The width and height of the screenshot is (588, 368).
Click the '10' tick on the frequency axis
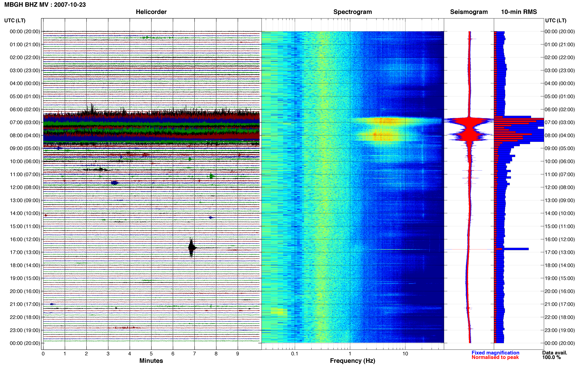405,354
